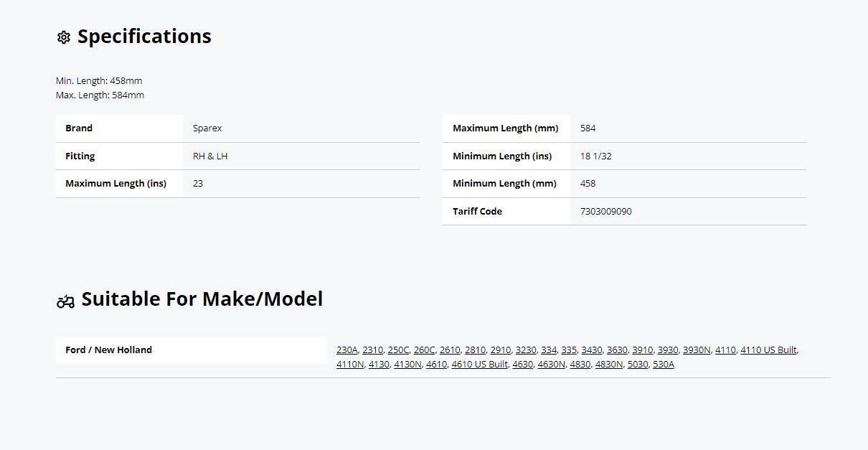Go to the 4110 model link

point(725,350)
